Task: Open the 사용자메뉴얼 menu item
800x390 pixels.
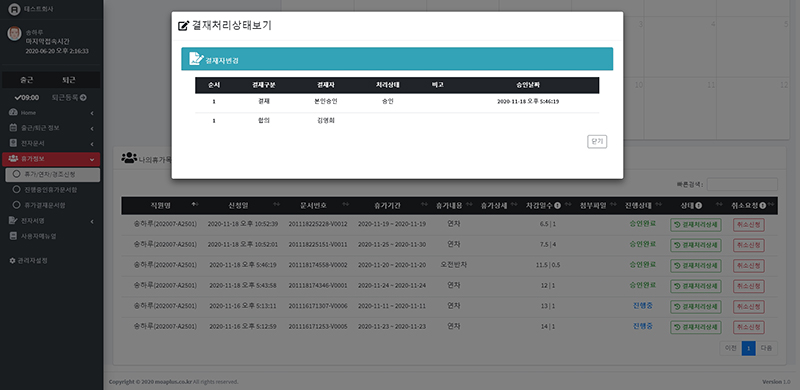Action: 51,236
